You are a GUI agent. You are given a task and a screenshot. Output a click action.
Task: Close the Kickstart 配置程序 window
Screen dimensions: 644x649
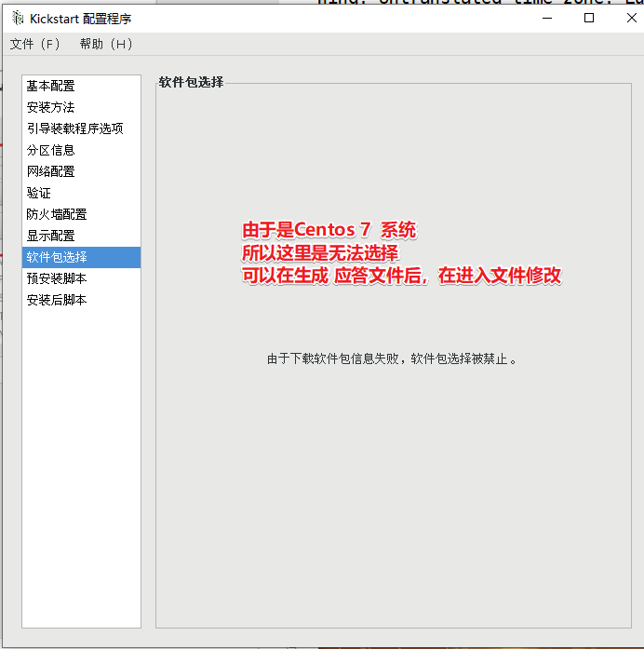(x=631, y=19)
